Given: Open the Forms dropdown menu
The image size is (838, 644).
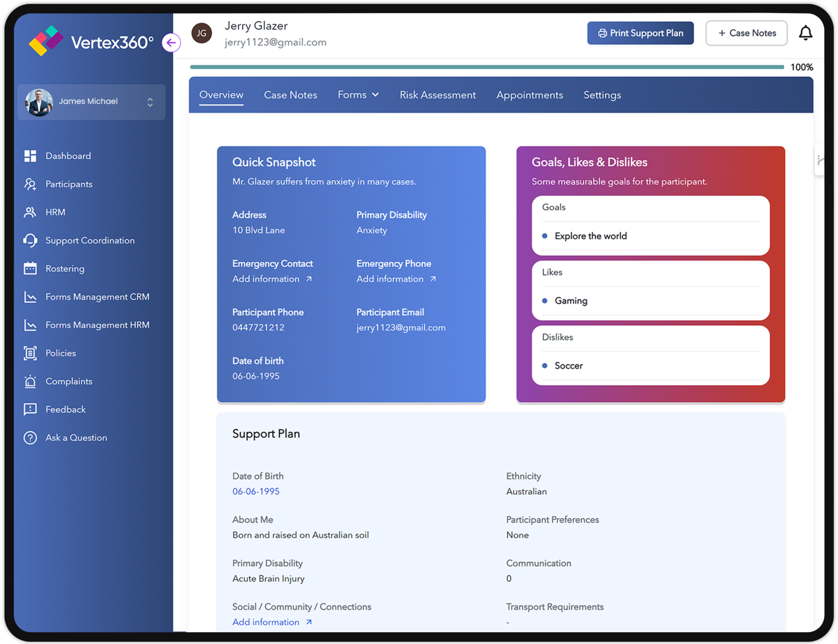Looking at the screenshot, I should 358,95.
